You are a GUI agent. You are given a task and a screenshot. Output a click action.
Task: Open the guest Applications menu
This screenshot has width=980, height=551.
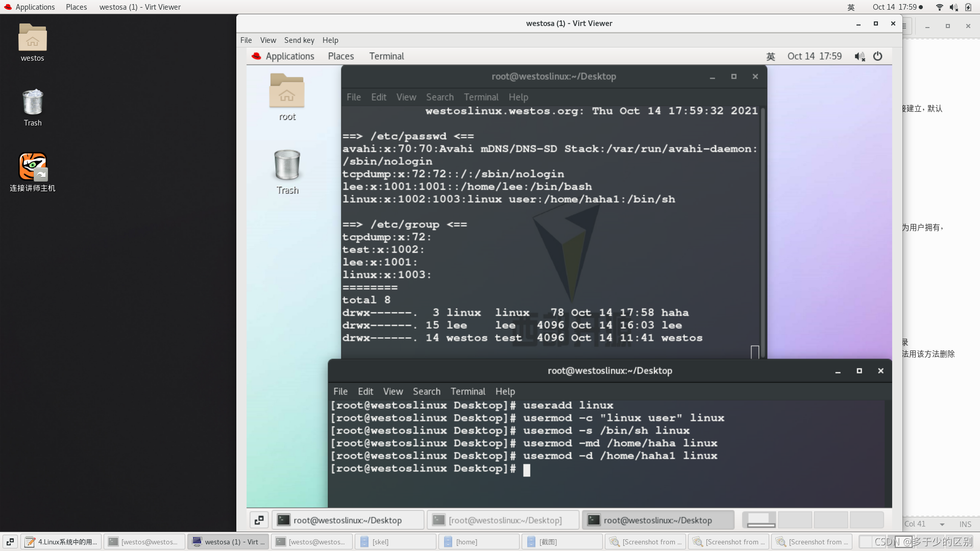(289, 56)
